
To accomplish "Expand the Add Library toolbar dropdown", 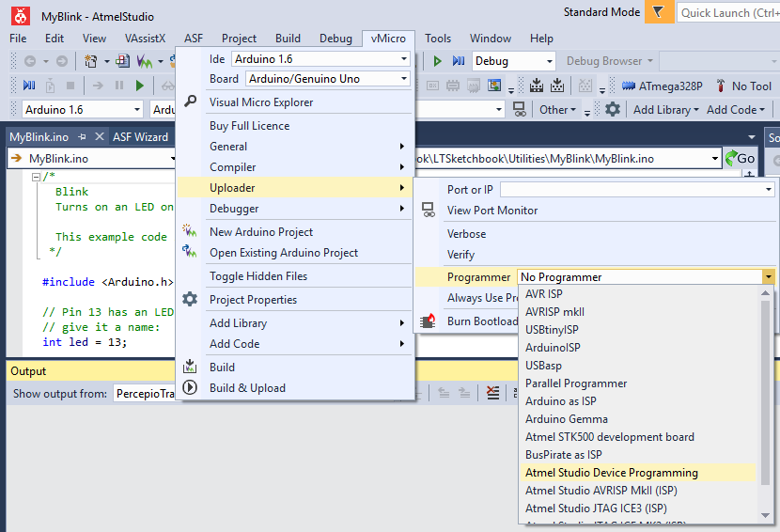I will coord(665,109).
